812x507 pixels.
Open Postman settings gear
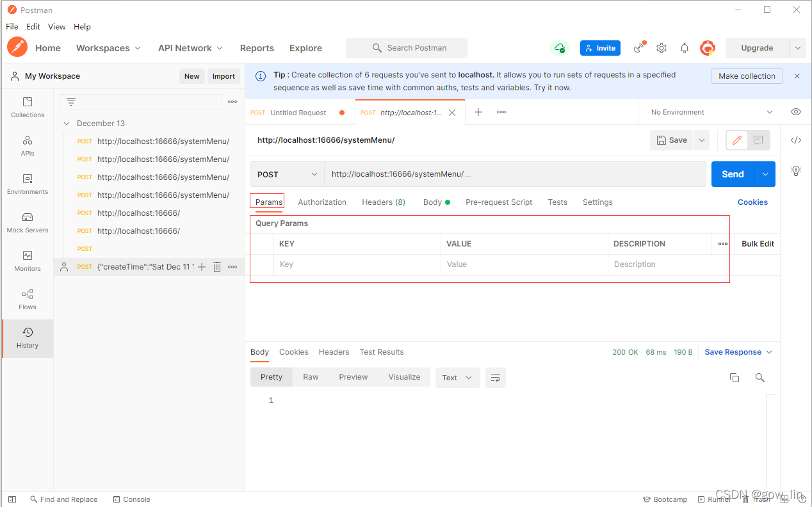(662, 48)
